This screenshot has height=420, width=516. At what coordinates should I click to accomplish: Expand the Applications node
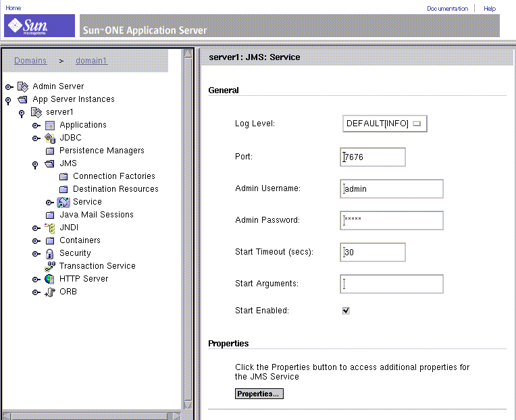click(x=36, y=126)
